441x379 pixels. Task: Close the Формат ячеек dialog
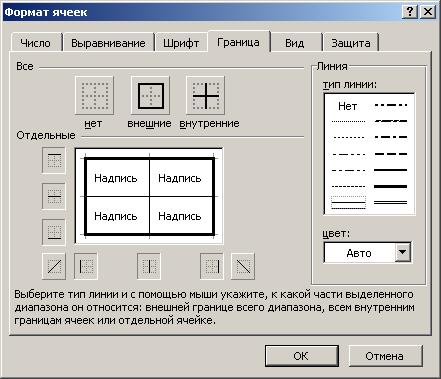click(x=428, y=12)
